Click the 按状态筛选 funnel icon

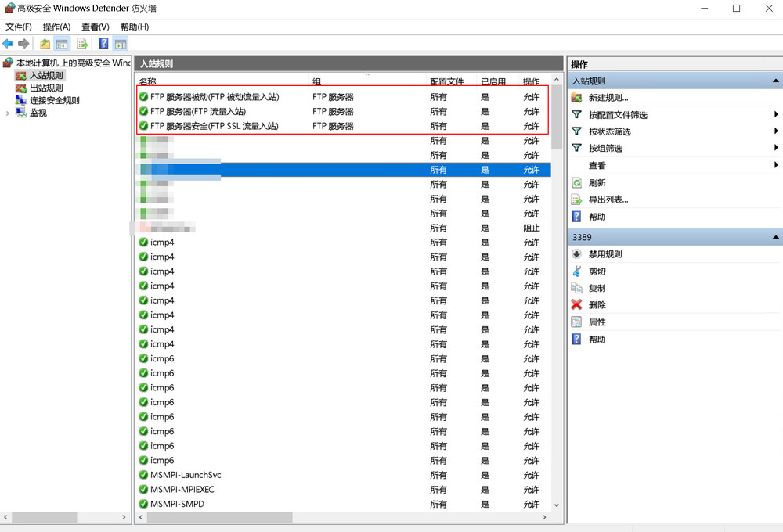point(577,131)
